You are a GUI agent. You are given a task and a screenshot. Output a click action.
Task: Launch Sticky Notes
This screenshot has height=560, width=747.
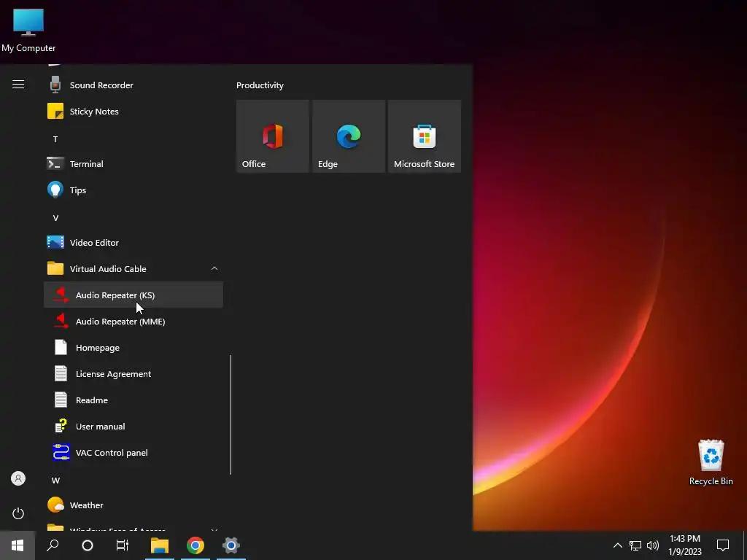[133, 112]
